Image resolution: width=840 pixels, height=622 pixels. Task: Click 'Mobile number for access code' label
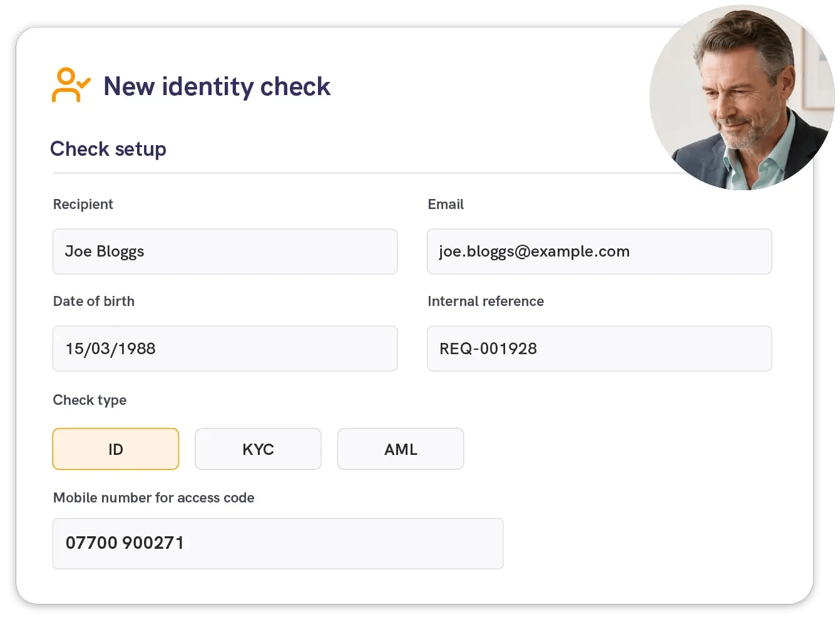[x=154, y=497]
